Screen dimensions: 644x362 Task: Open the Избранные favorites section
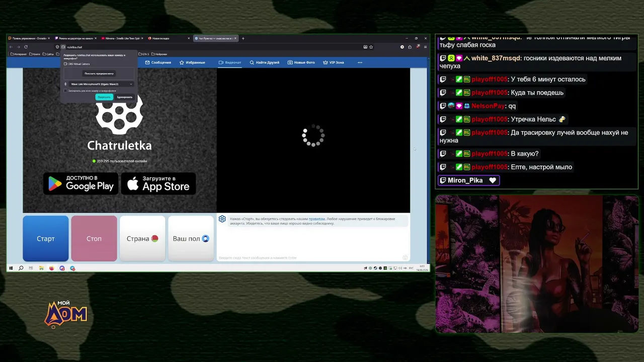click(192, 62)
